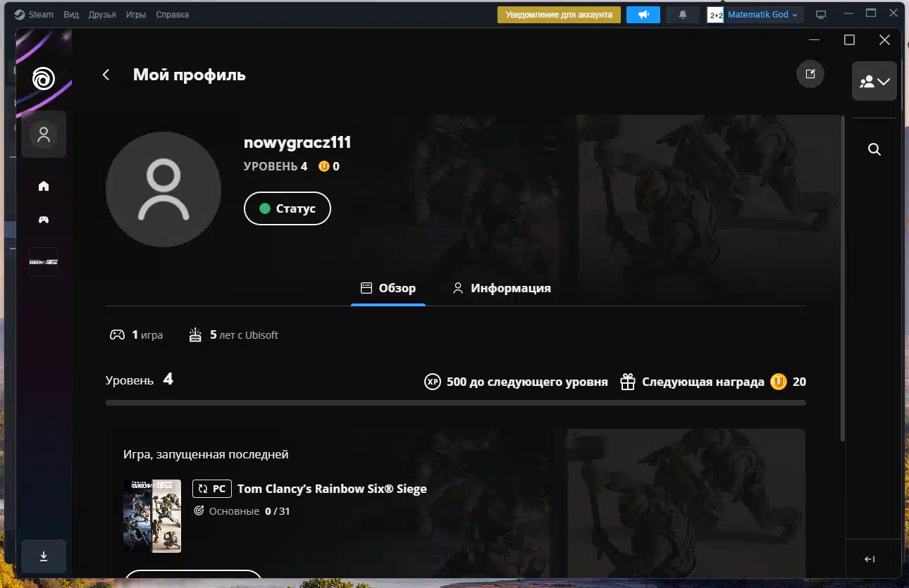Screen dimensions: 909x588
Task: Click the Rainbow Six Siege cover thumbnail
Action: pos(152,516)
